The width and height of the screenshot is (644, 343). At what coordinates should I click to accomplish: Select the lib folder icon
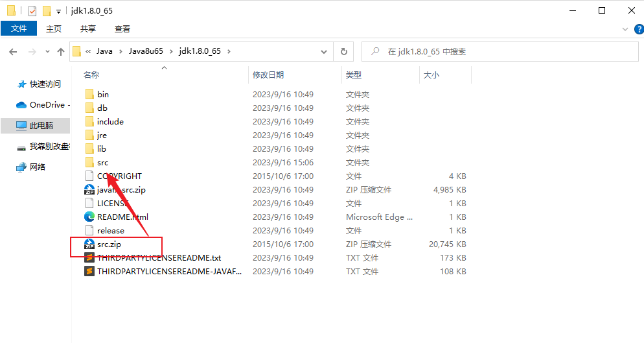[x=89, y=148]
